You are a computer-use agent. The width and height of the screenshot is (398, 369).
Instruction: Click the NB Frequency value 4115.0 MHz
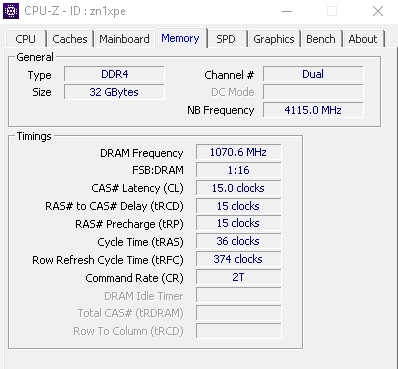click(x=313, y=110)
